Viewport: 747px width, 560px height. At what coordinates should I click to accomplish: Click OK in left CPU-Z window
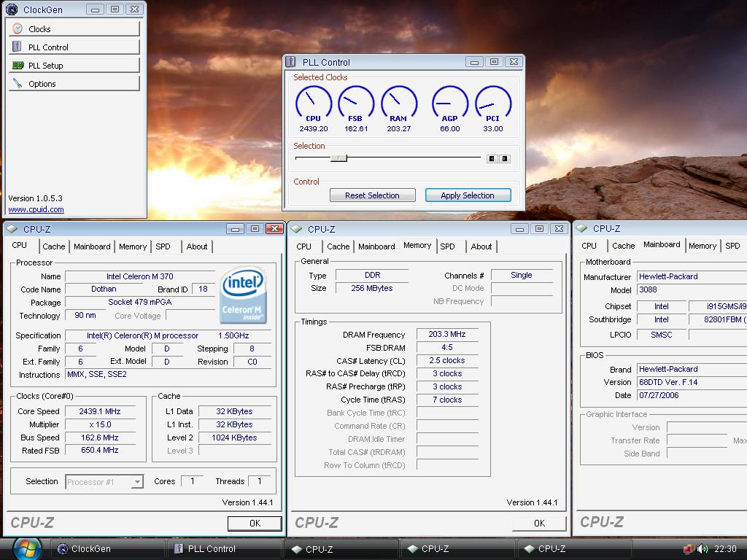point(255,524)
